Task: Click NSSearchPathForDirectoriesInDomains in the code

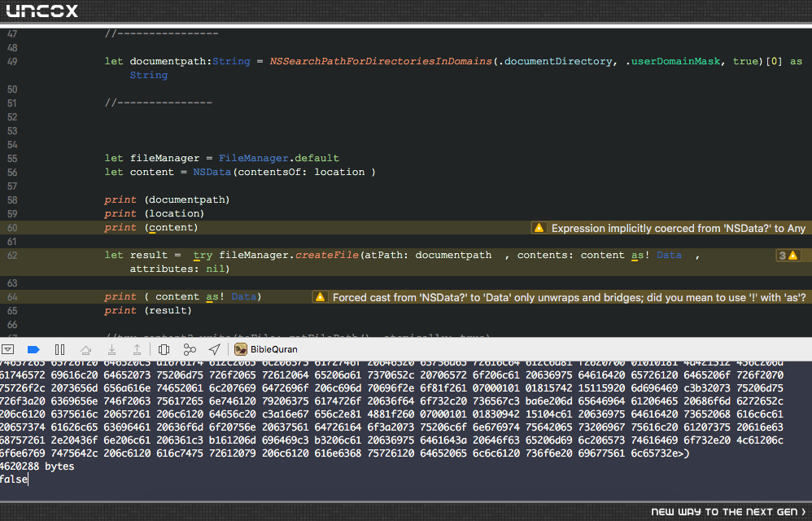Action: pyautogui.click(x=381, y=62)
